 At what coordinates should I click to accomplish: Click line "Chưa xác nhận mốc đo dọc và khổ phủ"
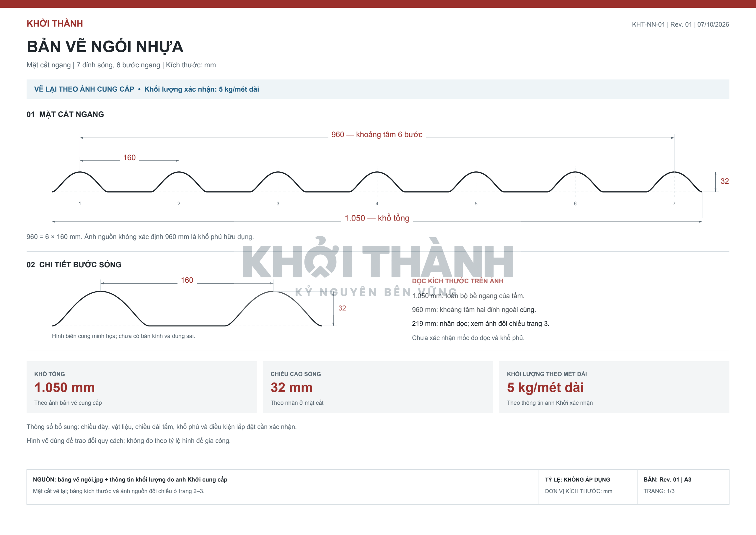[x=468, y=338]
